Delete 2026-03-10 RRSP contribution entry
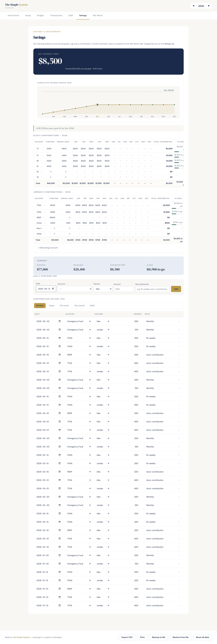 [x=179, y=472]
